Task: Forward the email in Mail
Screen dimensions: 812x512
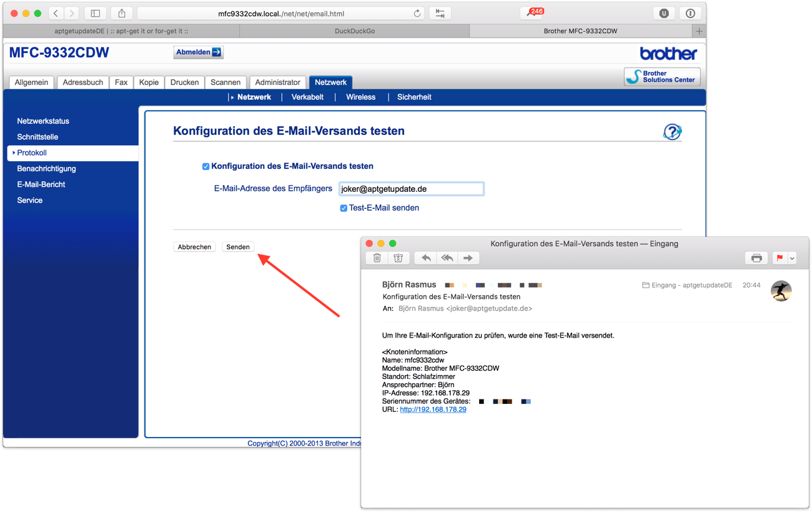Action: (x=468, y=258)
